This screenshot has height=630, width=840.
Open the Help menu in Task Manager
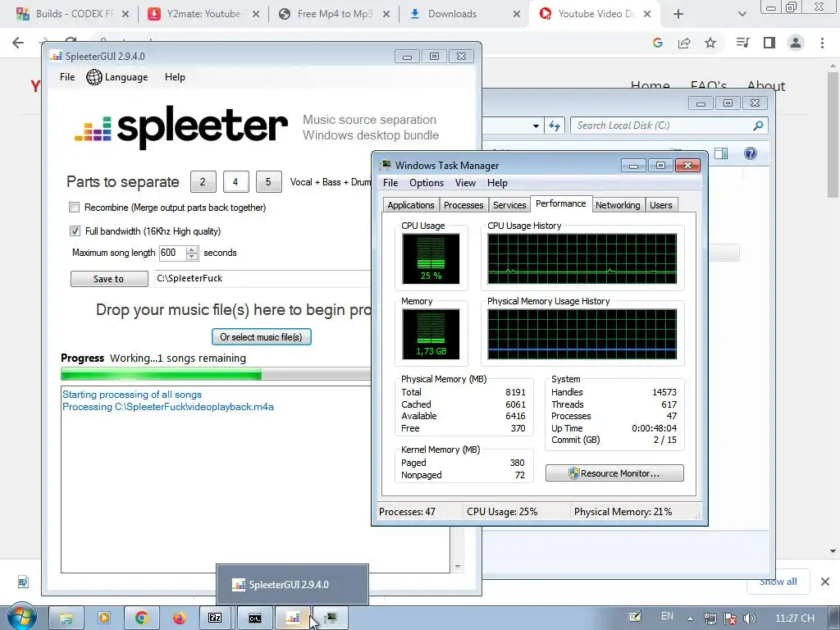(497, 183)
